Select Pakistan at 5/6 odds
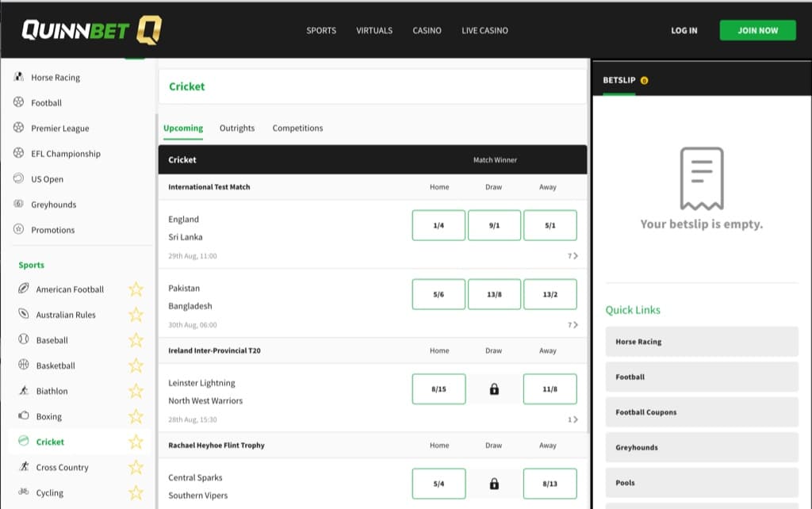This screenshot has width=812, height=509. click(x=439, y=294)
